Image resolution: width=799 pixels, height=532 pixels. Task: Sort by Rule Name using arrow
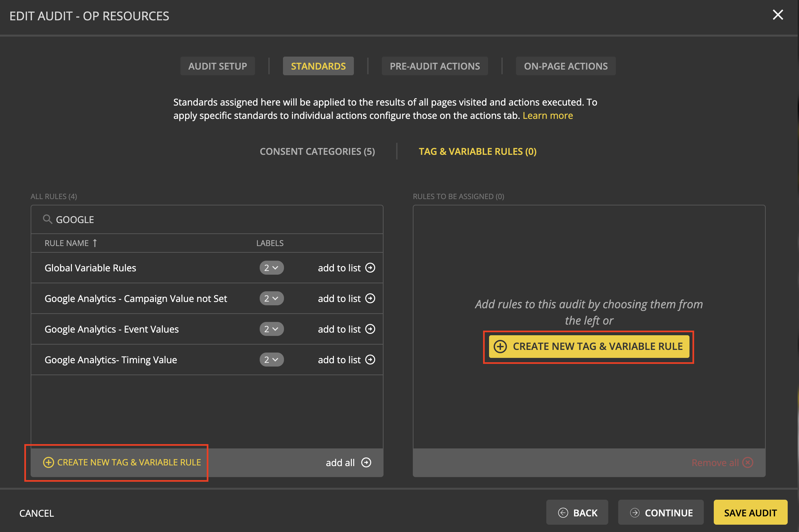[x=95, y=243]
